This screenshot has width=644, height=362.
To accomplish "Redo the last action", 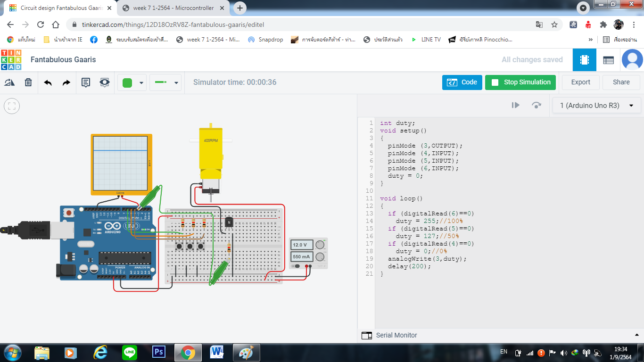I will pyautogui.click(x=66, y=82).
